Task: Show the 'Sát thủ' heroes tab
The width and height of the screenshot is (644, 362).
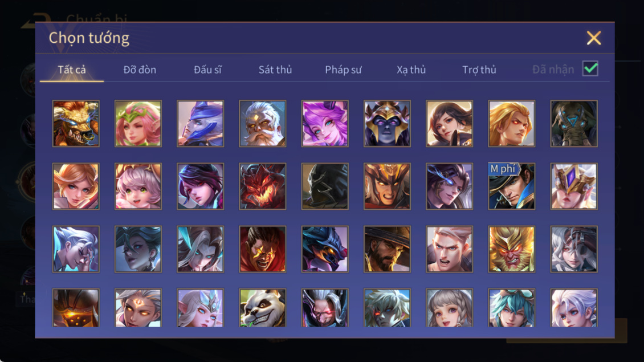Action: (275, 70)
